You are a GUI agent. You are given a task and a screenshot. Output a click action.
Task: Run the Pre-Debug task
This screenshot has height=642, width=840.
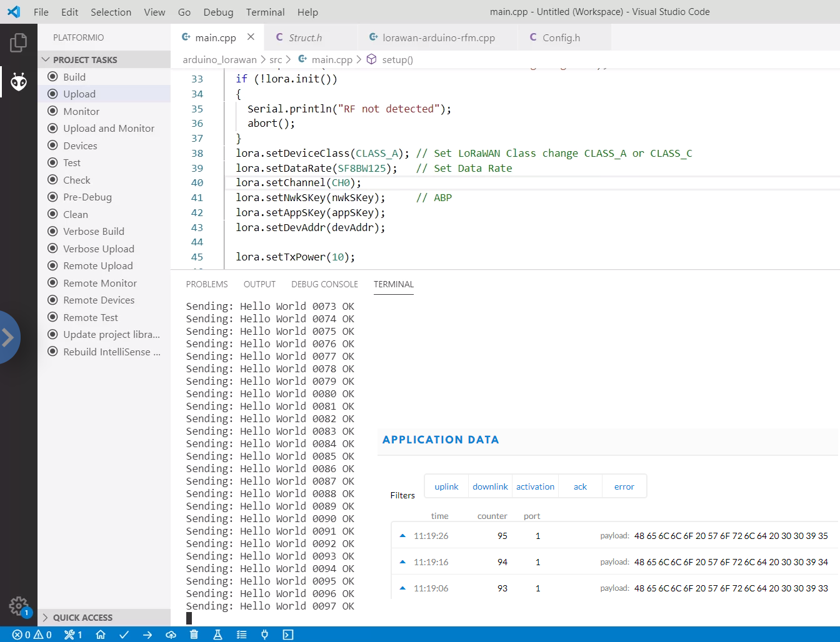pos(104,197)
